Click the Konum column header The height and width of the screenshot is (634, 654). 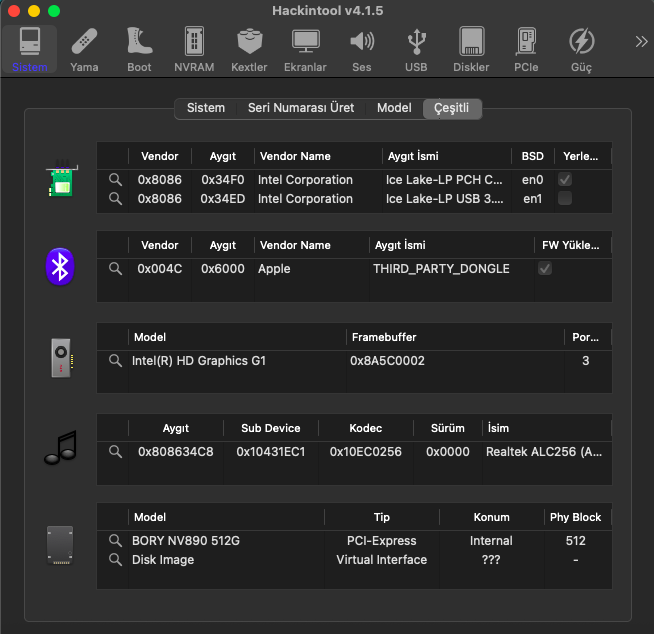(492, 517)
